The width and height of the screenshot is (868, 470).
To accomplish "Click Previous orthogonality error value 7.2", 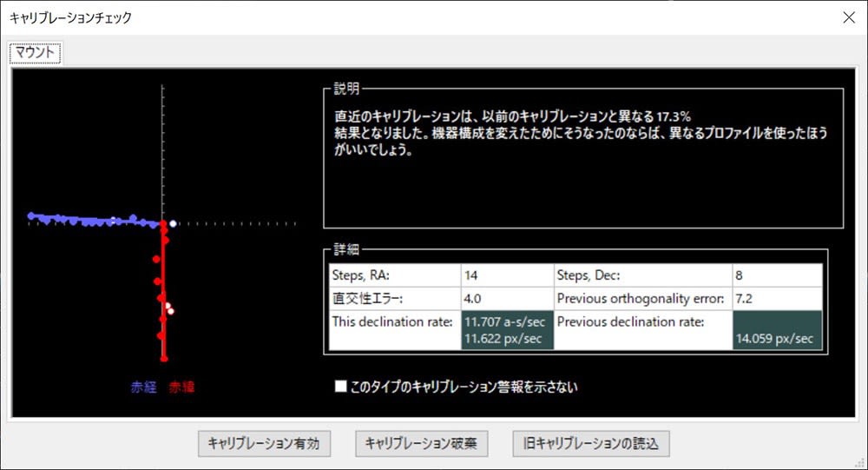I will (777, 299).
